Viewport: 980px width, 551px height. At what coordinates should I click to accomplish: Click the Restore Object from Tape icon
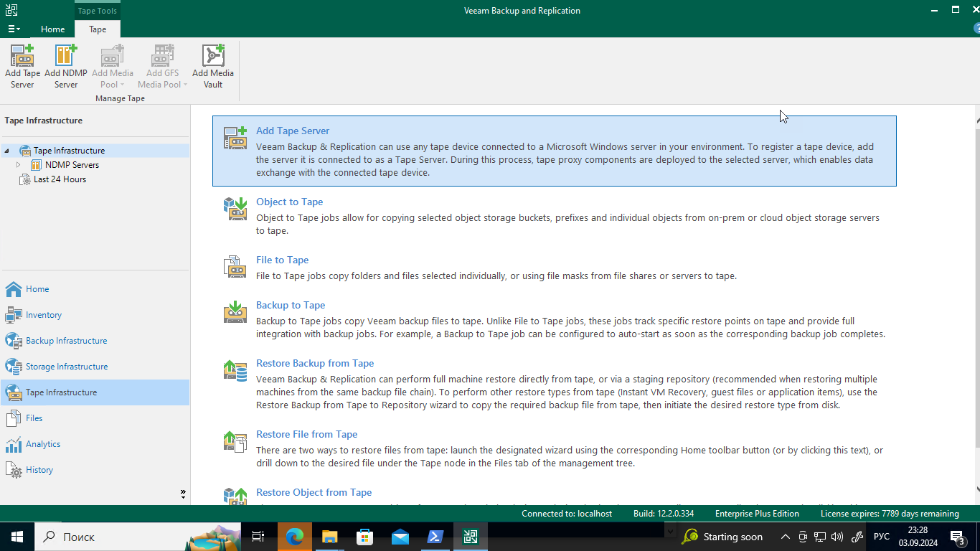coord(235,496)
